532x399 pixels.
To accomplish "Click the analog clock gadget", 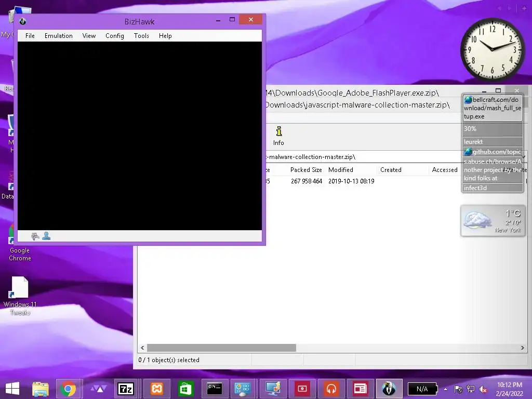I will [493, 49].
